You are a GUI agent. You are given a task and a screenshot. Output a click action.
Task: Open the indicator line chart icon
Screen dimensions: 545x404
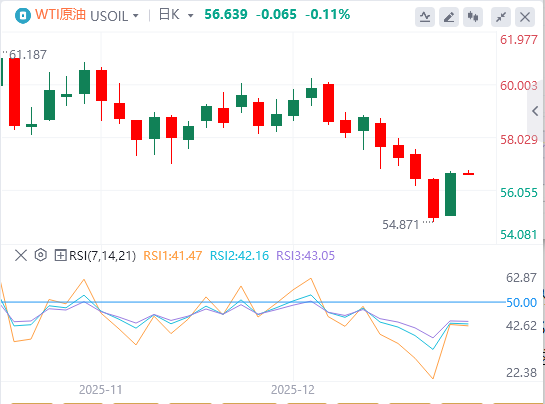click(x=425, y=16)
